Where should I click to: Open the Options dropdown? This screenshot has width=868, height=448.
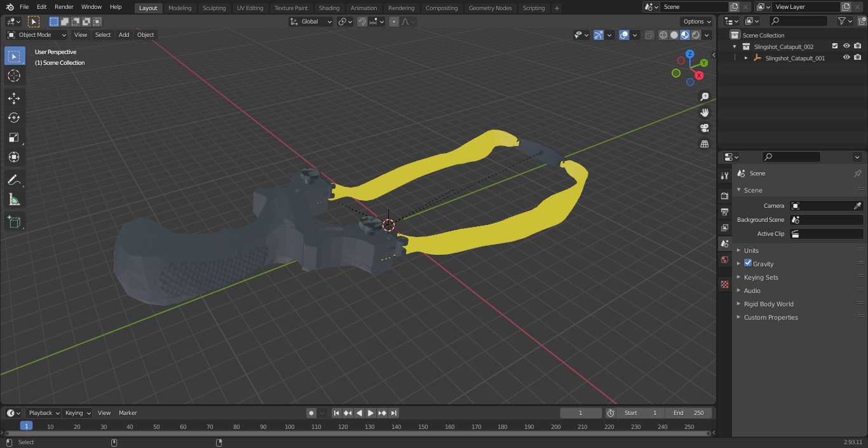pos(697,22)
